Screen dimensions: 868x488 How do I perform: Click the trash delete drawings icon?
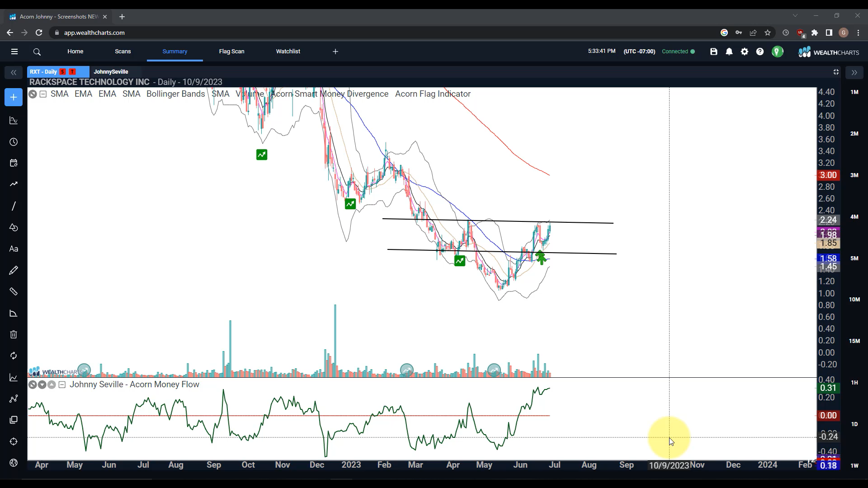point(14,334)
